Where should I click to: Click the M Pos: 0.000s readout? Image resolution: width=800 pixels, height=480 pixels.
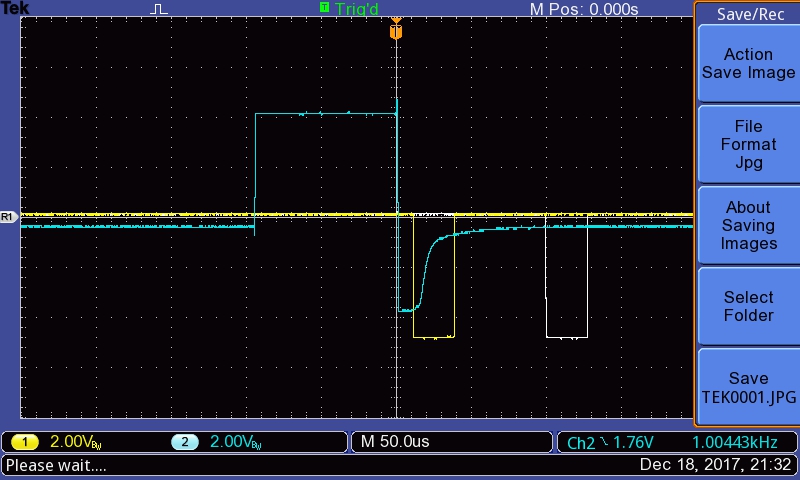(584, 9)
